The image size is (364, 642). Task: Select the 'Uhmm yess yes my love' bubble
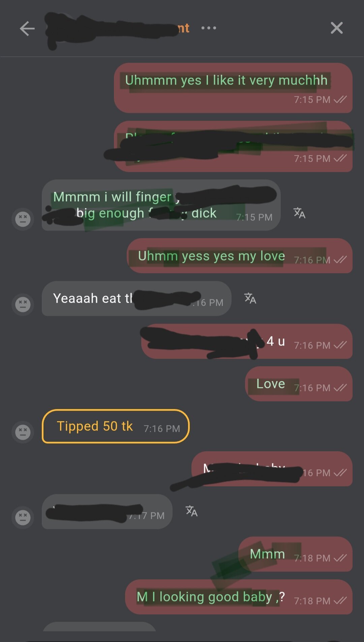tap(240, 256)
